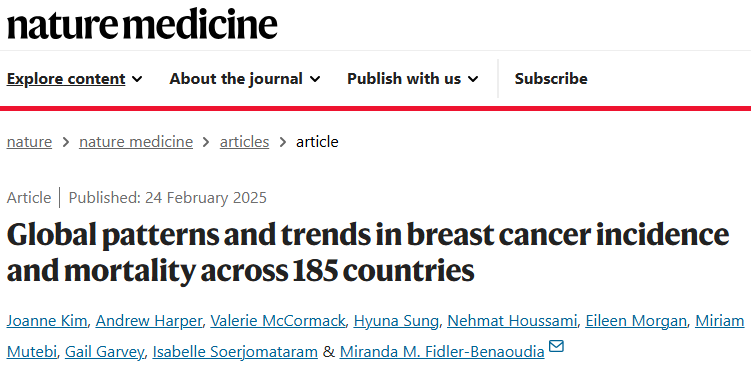This screenshot has height=371, width=751.
Task: Open the nature medicine breadcrumb
Action: pyautogui.click(x=136, y=142)
